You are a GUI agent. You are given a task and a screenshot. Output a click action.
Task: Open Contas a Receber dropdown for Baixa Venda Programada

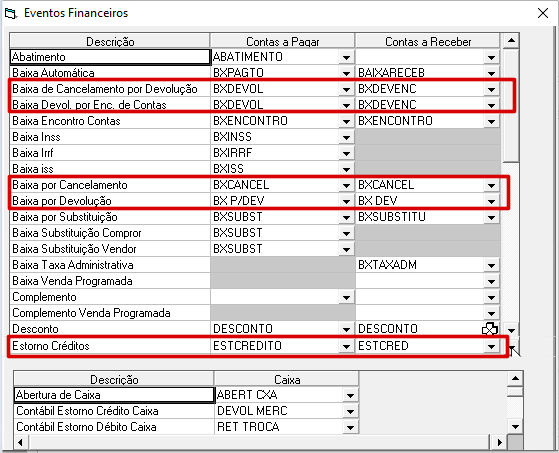point(491,282)
